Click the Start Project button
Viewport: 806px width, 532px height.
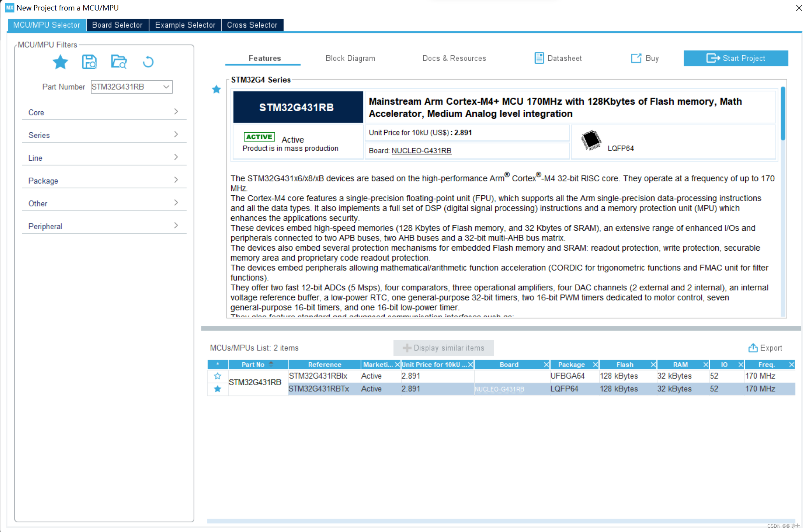click(x=736, y=58)
